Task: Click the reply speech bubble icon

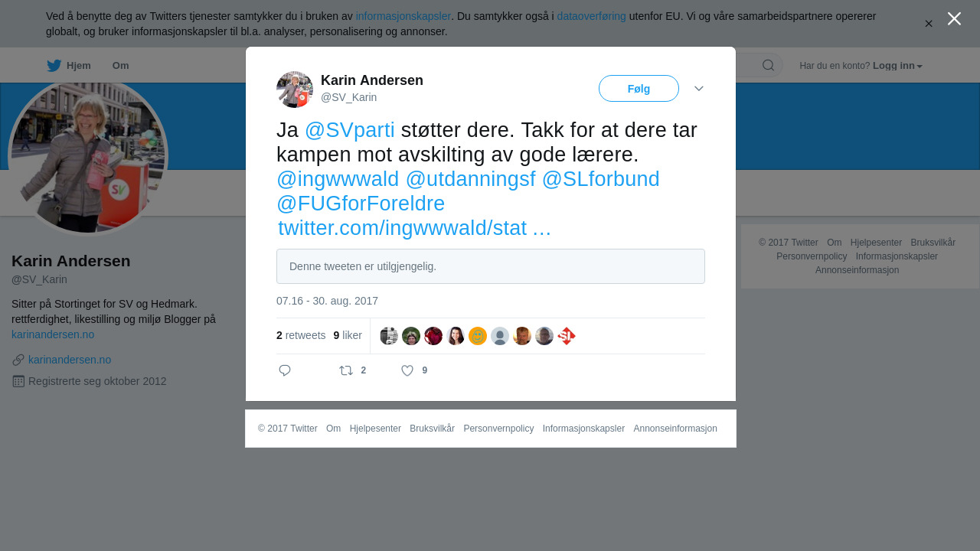Action: tap(285, 370)
